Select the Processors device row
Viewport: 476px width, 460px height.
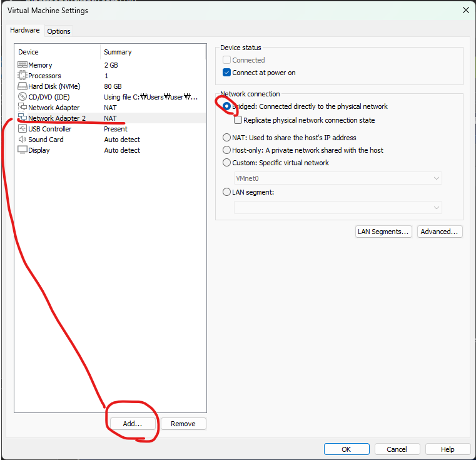(x=111, y=75)
